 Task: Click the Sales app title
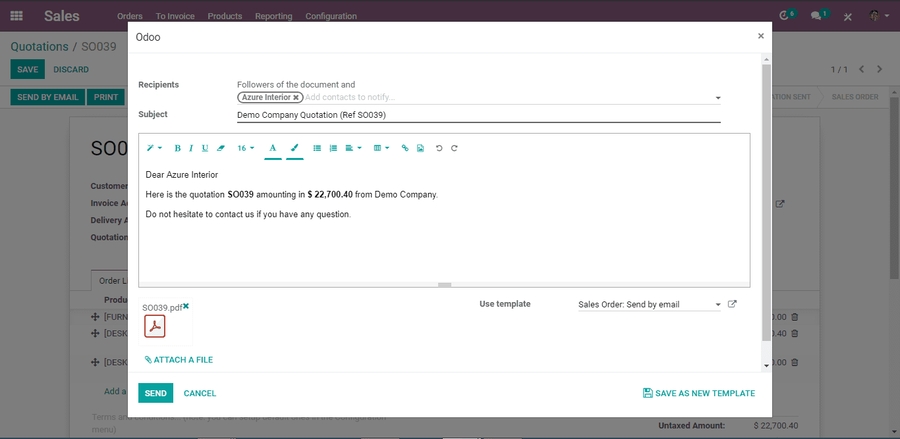[61, 16]
